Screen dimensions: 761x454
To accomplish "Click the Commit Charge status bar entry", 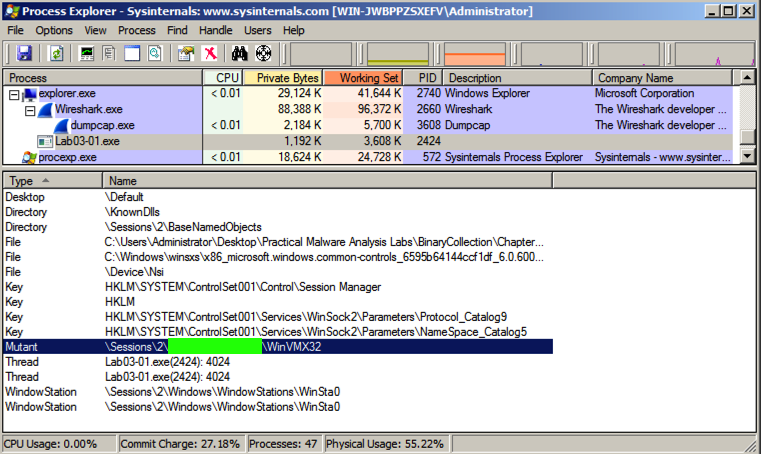I will [181, 444].
